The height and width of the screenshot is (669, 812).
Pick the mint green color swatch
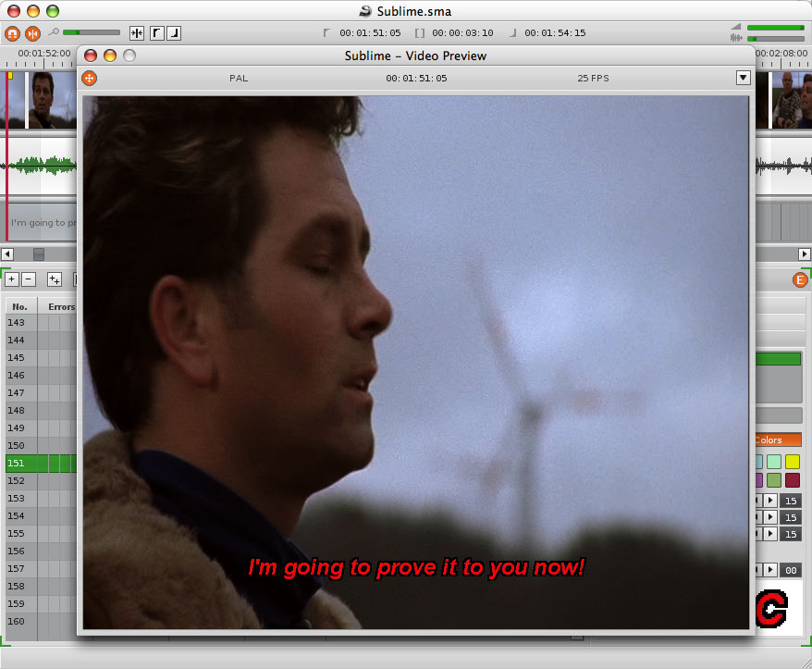coord(774,461)
